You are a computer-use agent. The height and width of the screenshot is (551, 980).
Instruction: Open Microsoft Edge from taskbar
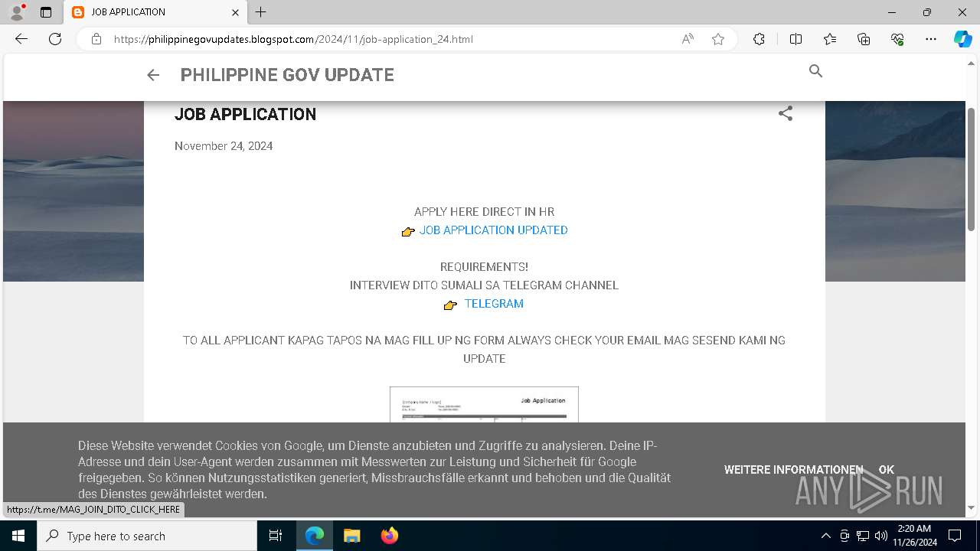coord(315,536)
